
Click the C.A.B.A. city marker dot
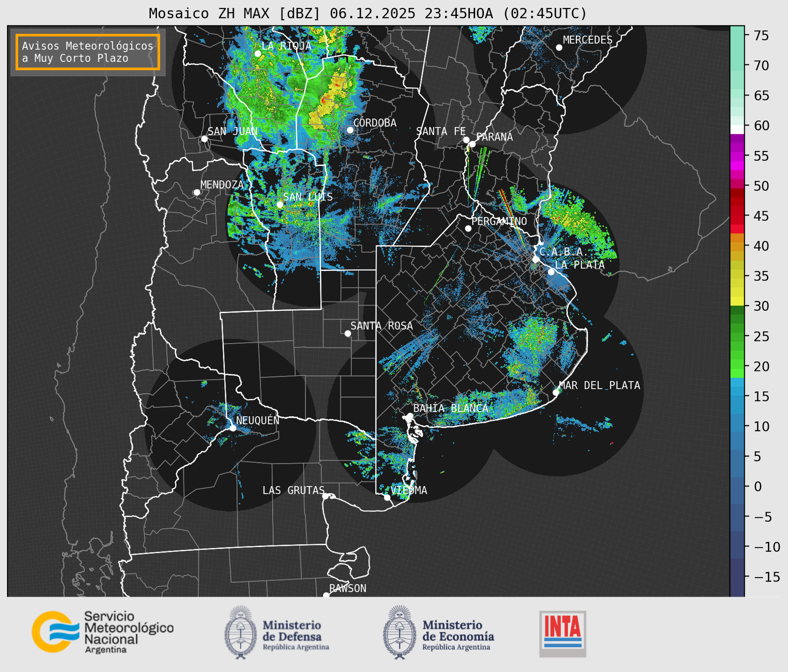536,259
